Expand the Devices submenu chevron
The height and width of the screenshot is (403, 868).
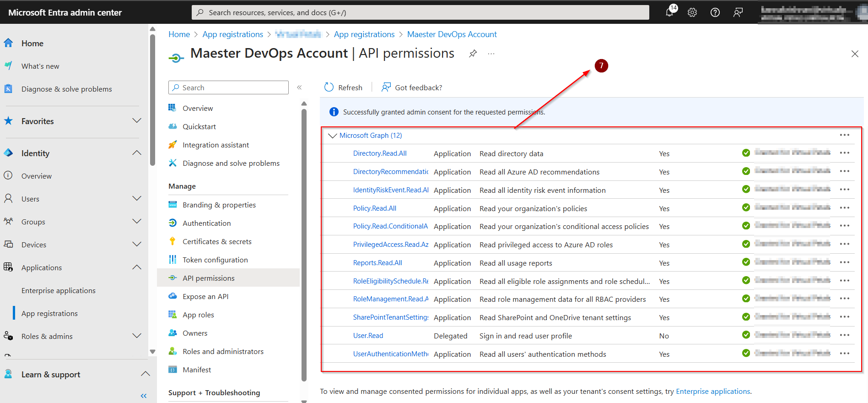pyautogui.click(x=137, y=245)
